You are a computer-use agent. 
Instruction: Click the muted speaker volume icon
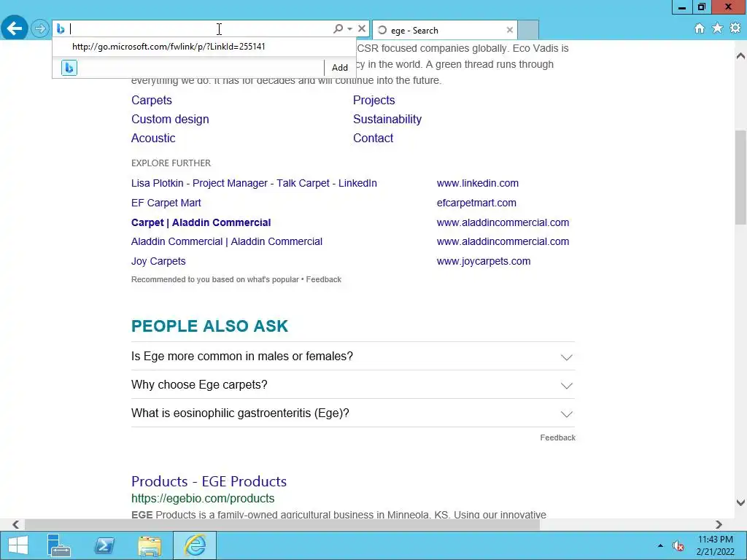(x=678, y=545)
